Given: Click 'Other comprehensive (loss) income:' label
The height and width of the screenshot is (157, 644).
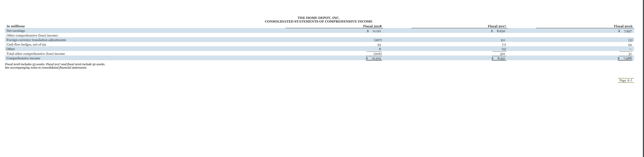Looking at the screenshot, I should click(x=32, y=35).
